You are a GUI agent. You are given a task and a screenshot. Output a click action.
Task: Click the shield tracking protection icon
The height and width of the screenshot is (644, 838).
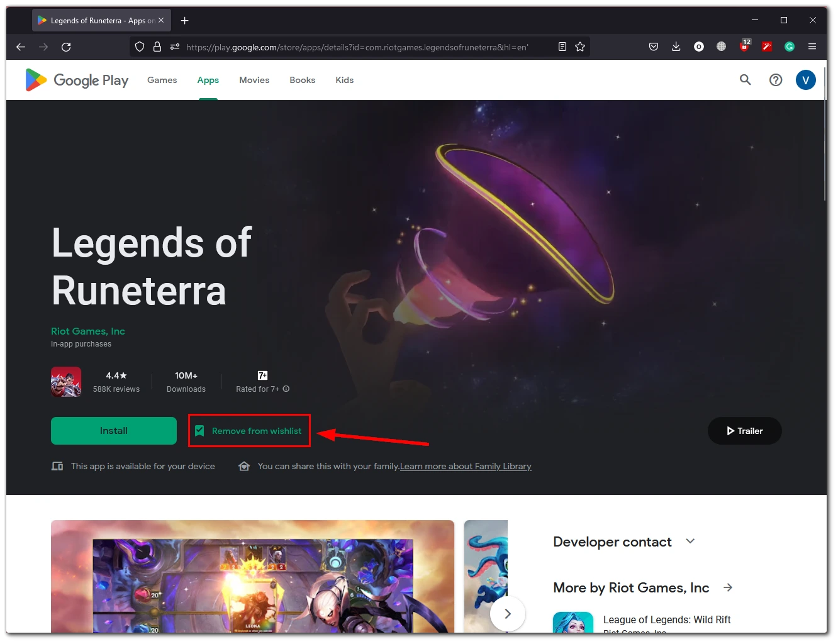point(140,47)
